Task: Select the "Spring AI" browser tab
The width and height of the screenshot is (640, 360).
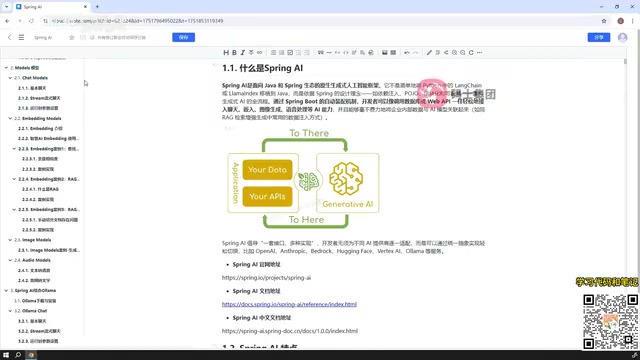Action: 52,7
